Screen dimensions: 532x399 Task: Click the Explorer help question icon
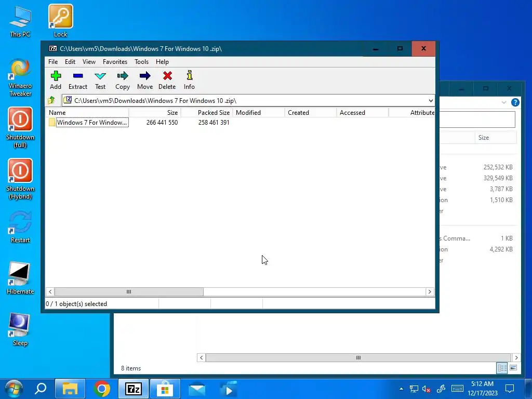click(x=515, y=102)
